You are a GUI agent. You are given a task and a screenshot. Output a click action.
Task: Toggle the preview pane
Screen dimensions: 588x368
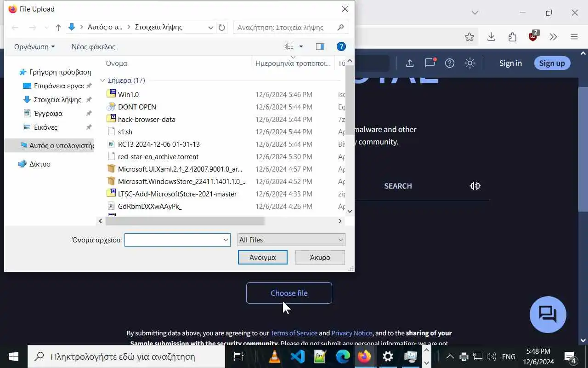[320, 46]
